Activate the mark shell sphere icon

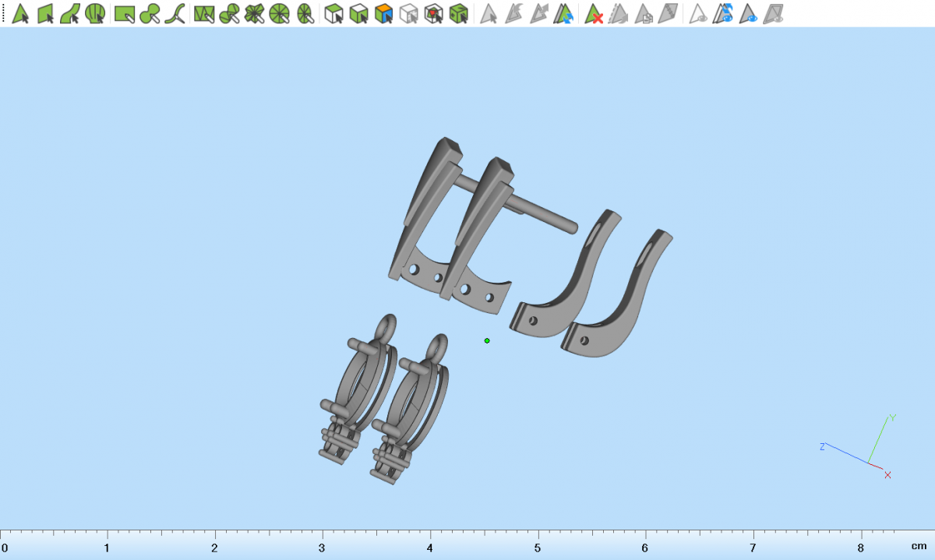click(95, 13)
